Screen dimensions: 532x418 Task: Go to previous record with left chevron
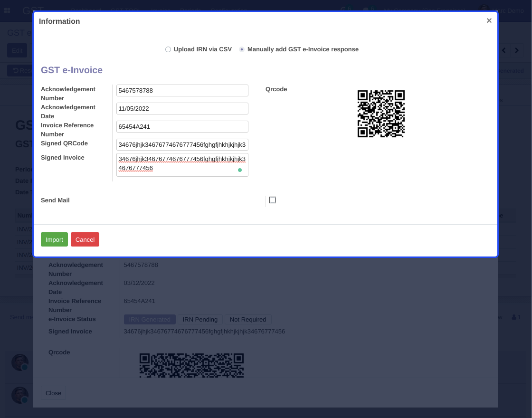[504, 50]
